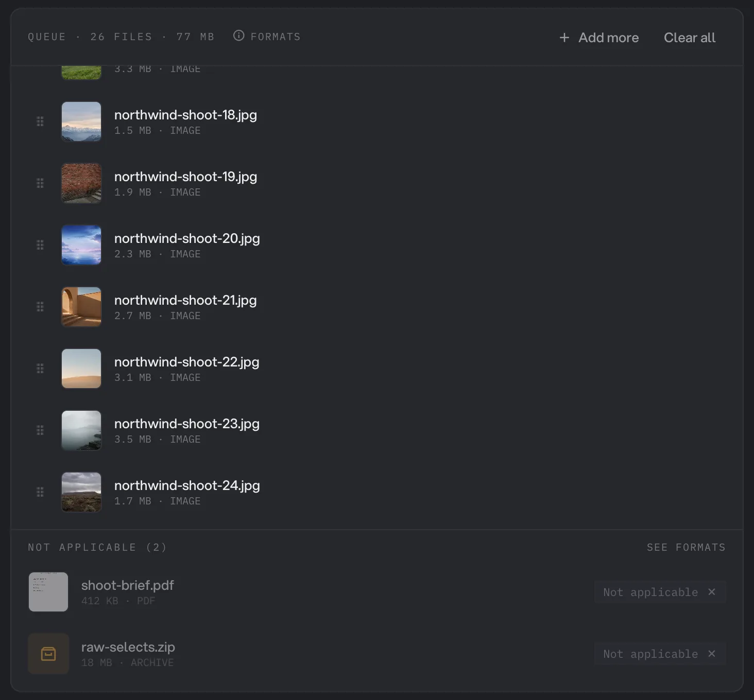Clear all queued files
Screen dimensions: 754x700
(x=690, y=38)
